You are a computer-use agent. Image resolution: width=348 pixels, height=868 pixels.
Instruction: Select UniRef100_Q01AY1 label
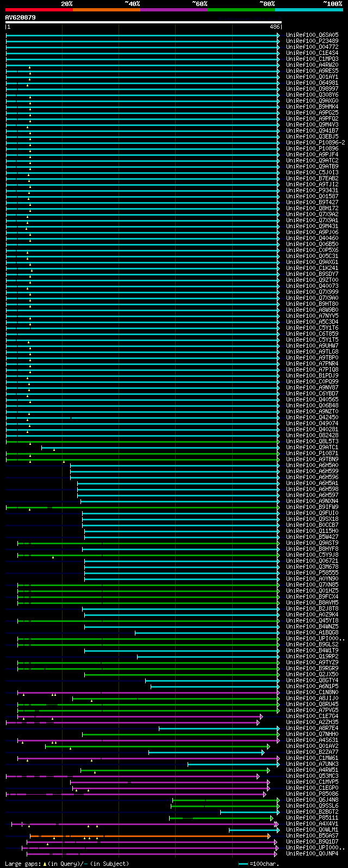tap(312, 77)
